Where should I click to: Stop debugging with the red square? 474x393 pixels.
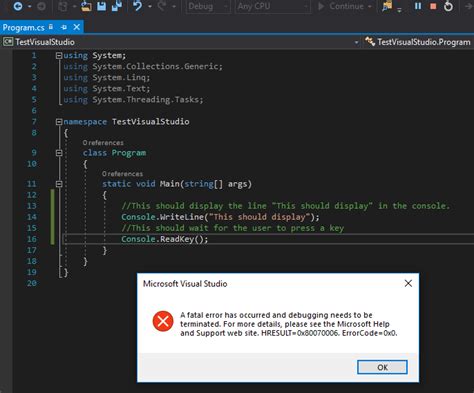tap(433, 6)
